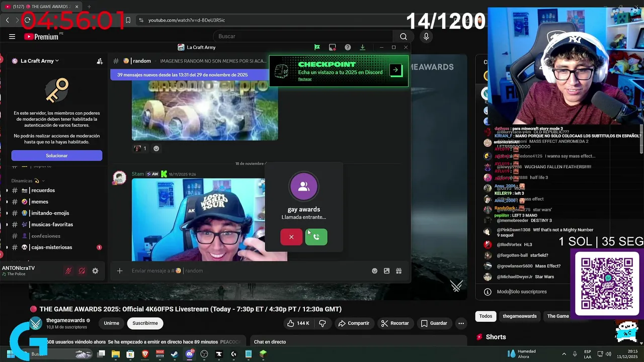Click ANTONIcraTV user panel name

[19, 268]
